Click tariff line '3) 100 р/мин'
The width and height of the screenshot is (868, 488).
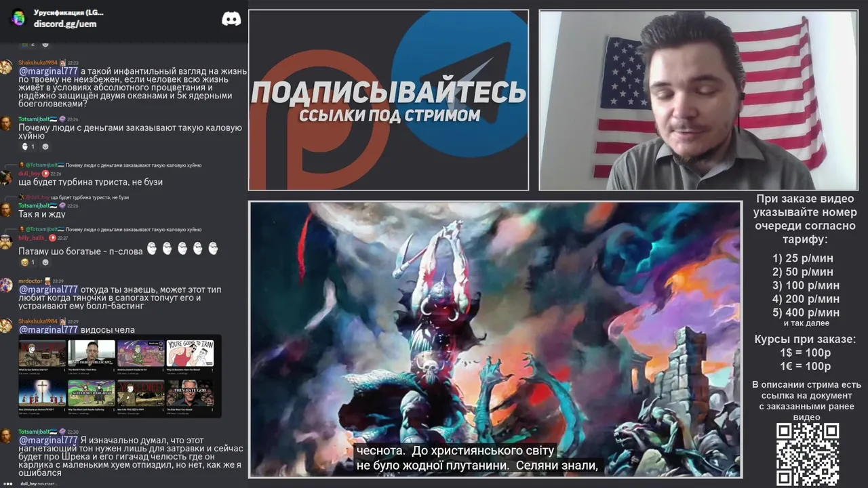coord(806,285)
